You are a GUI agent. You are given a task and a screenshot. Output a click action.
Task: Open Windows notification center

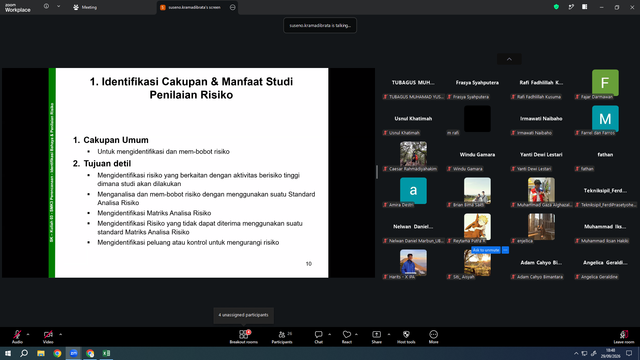(629, 353)
